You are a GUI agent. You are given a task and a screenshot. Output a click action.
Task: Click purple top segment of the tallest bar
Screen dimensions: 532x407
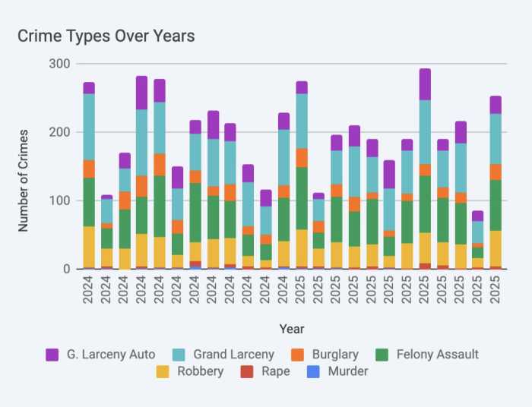tap(425, 84)
